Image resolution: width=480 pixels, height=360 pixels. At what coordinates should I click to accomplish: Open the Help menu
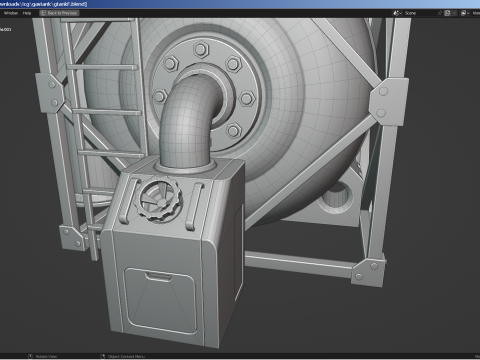click(x=27, y=13)
